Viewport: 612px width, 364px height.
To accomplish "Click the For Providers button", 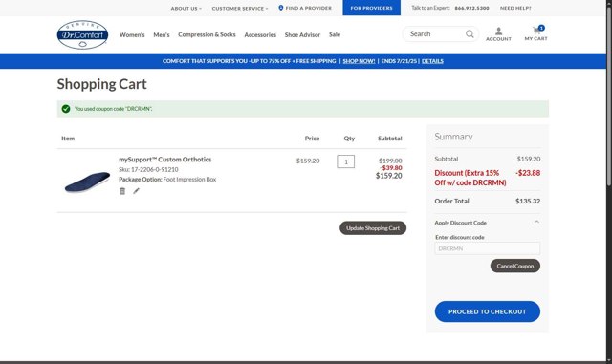I will coord(372,8).
